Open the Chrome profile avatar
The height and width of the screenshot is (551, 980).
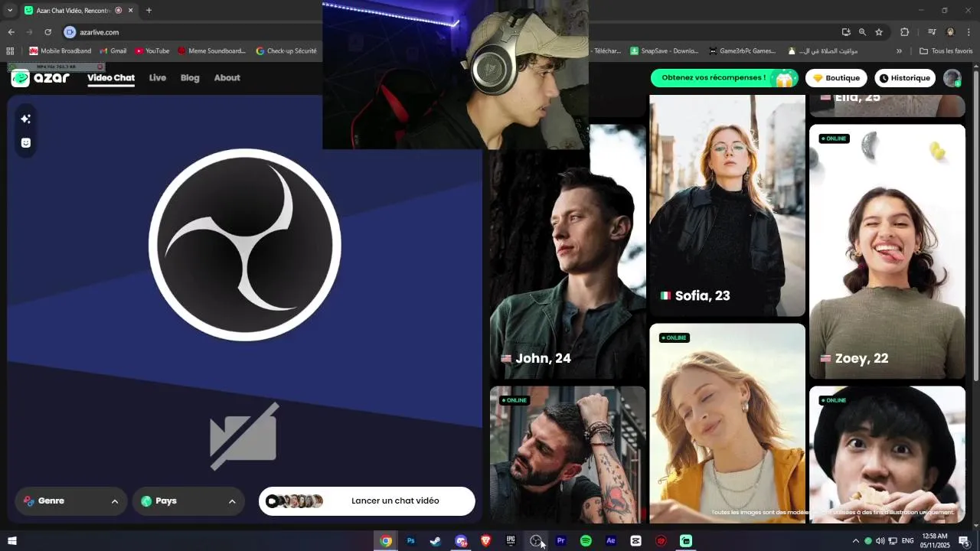pyautogui.click(x=950, y=32)
